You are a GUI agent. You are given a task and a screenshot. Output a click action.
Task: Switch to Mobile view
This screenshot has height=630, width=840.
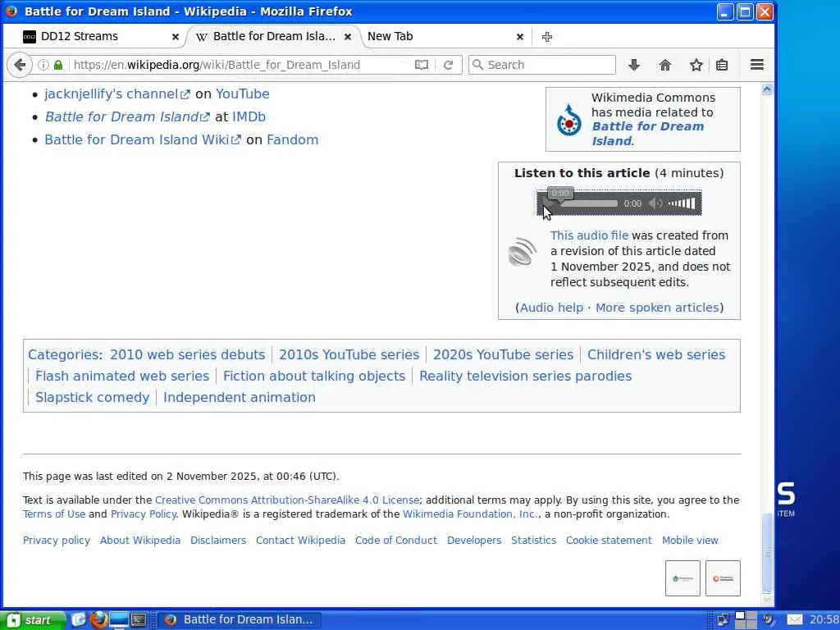690,540
